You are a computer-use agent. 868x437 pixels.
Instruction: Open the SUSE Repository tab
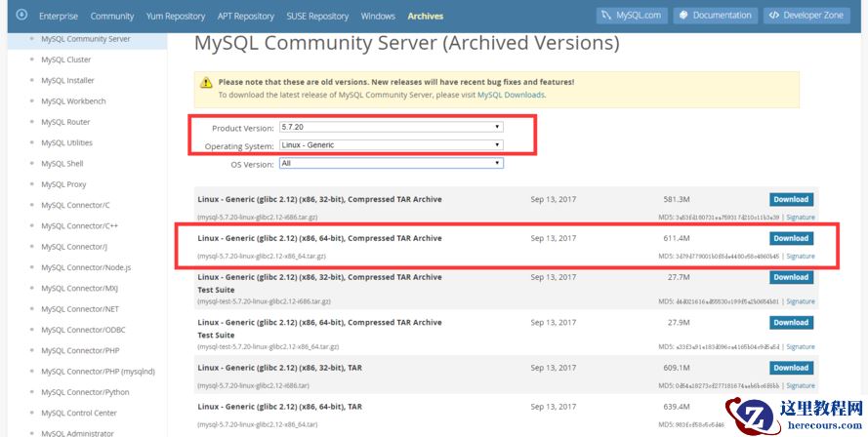[317, 16]
